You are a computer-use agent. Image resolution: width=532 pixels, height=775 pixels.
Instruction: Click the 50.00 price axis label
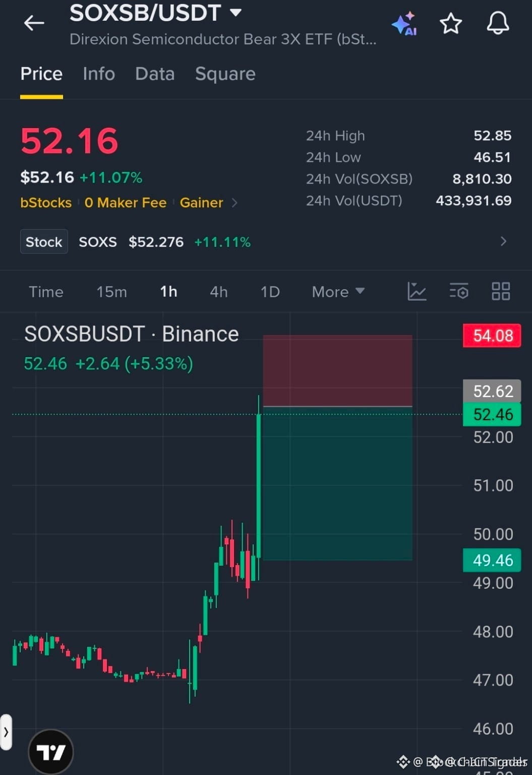493,534
